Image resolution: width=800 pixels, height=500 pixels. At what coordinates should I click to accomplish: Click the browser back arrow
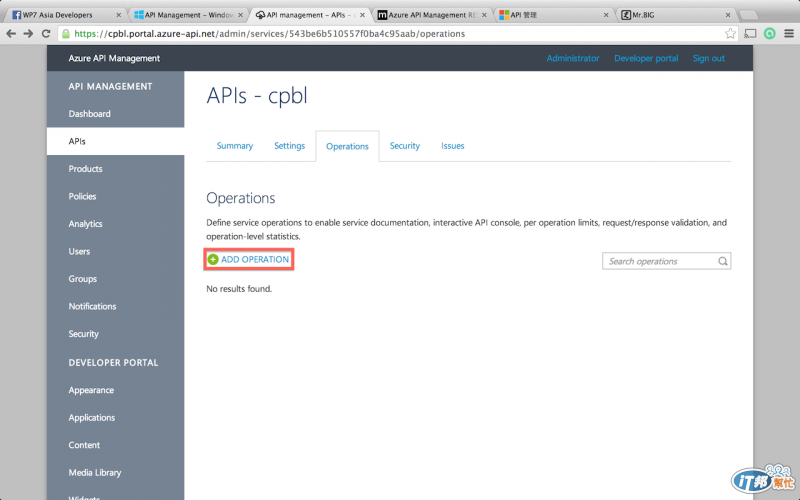[x=11, y=34]
